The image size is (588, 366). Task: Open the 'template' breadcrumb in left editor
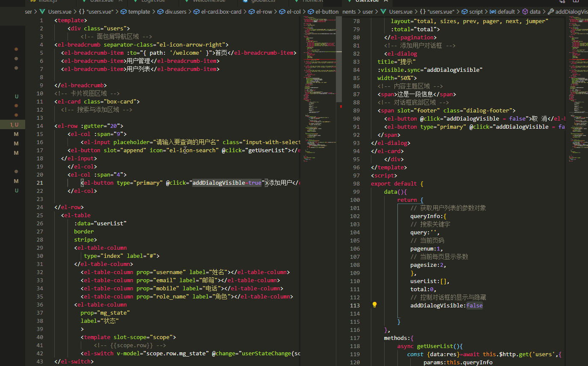coord(135,12)
